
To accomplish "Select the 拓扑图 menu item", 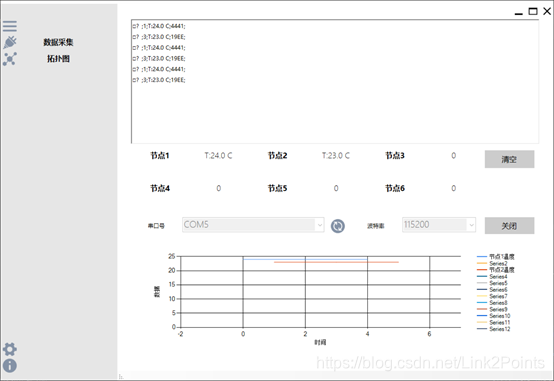I will point(58,59).
